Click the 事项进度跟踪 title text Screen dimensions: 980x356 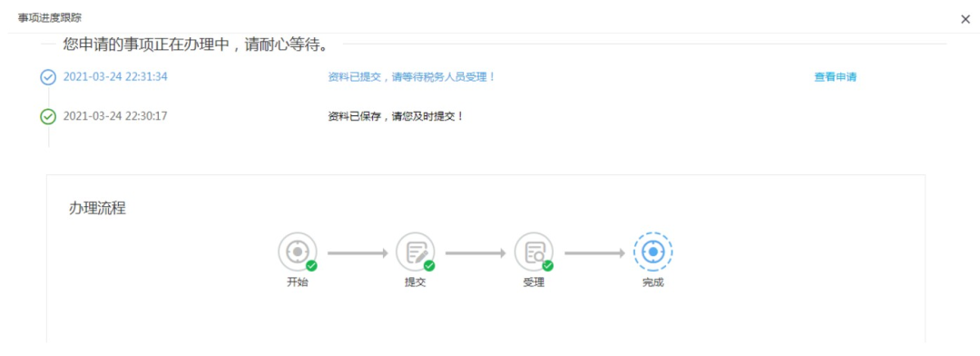coord(49,17)
